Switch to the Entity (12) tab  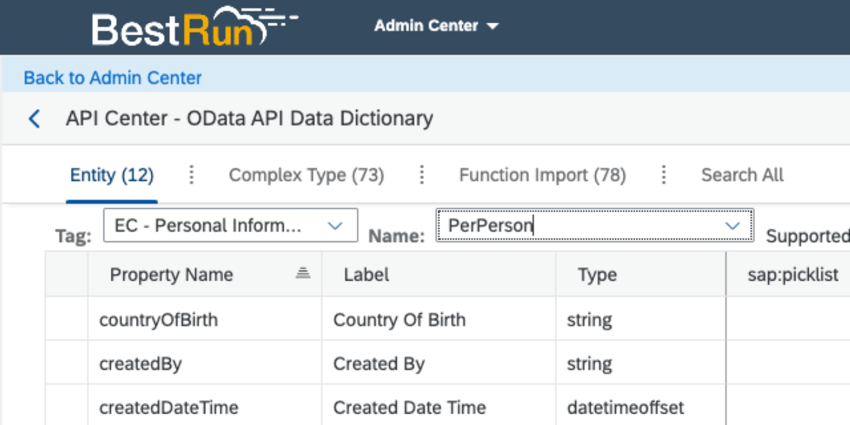(111, 175)
